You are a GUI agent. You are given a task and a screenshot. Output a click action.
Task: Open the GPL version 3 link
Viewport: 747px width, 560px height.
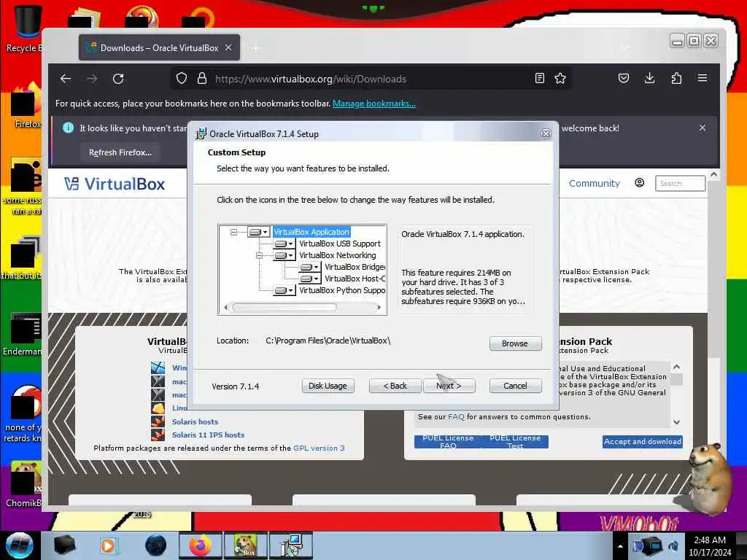click(x=319, y=448)
